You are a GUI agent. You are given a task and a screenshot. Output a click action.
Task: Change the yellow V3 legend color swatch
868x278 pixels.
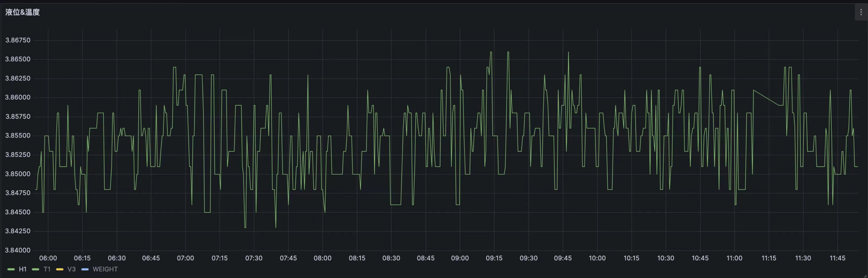click(x=60, y=270)
